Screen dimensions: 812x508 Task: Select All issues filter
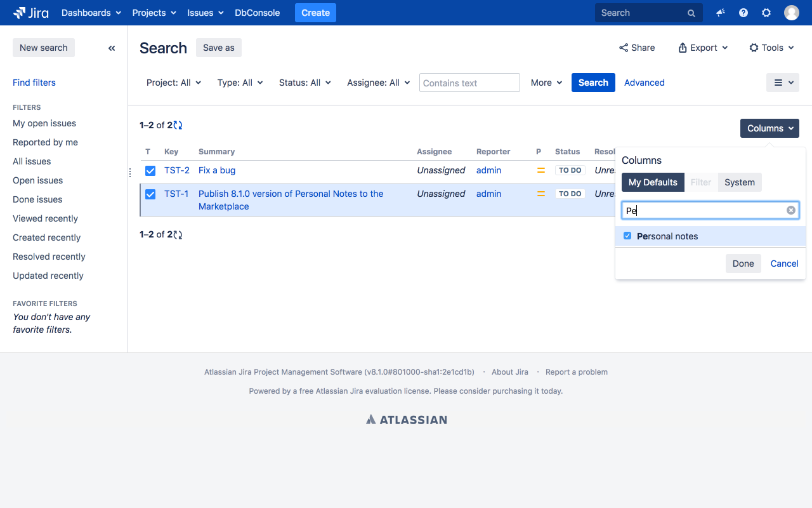click(32, 161)
